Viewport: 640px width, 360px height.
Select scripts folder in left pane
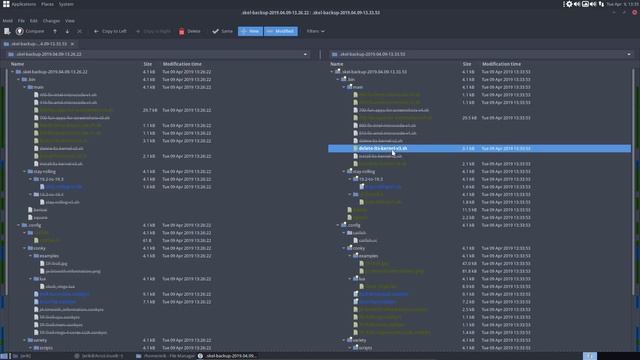click(46, 348)
